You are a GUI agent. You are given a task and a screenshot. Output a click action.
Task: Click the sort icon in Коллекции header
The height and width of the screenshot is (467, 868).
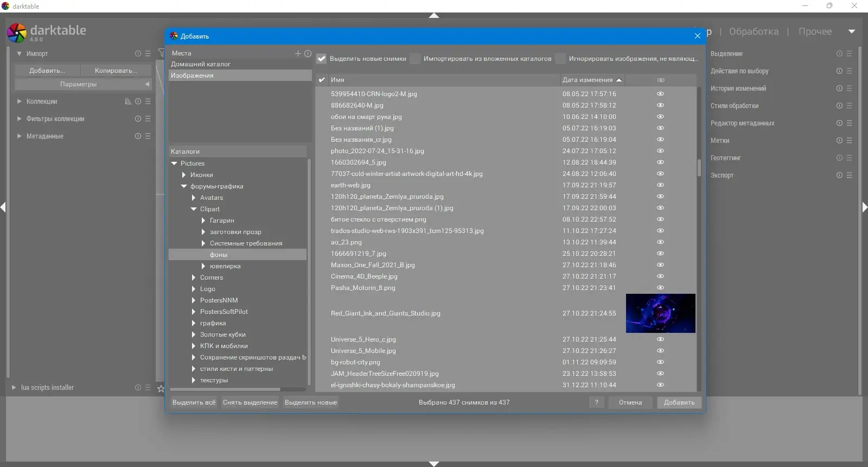click(x=128, y=102)
